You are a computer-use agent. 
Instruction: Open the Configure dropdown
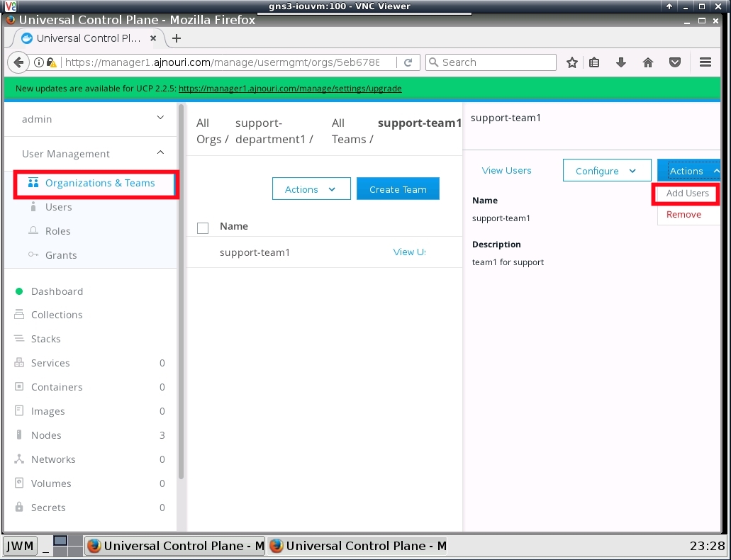[607, 170]
